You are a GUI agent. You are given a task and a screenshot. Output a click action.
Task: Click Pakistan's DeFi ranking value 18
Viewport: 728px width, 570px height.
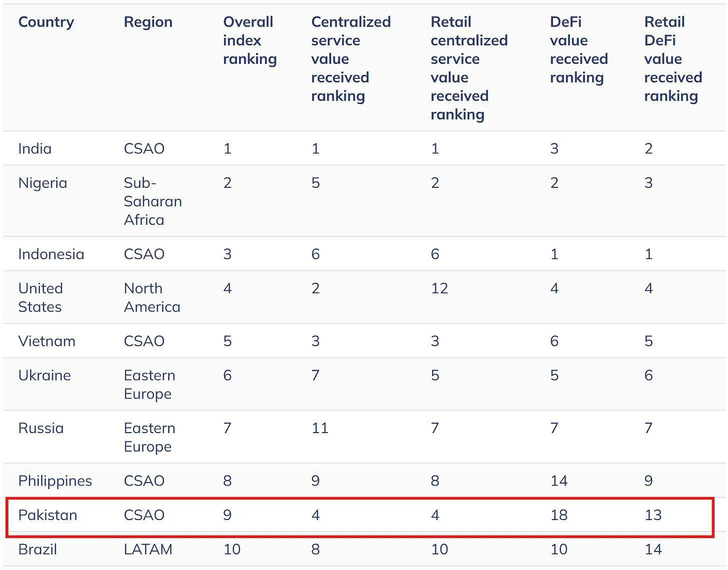pos(558,515)
